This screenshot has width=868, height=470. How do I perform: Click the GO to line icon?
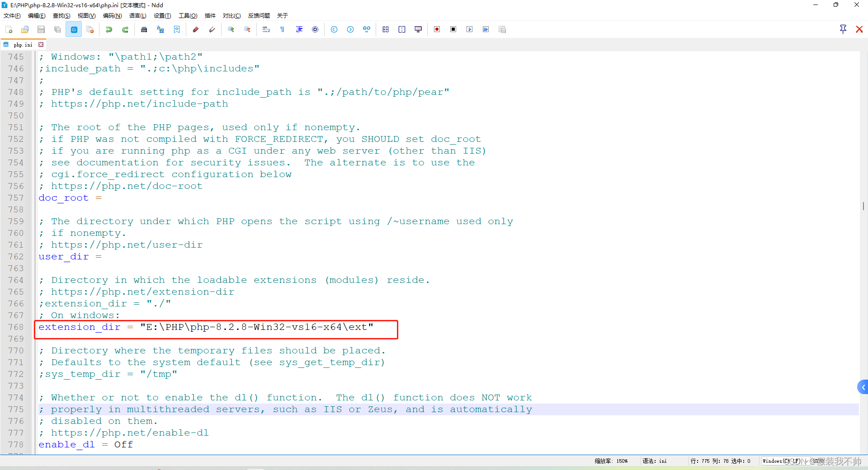coord(367,29)
